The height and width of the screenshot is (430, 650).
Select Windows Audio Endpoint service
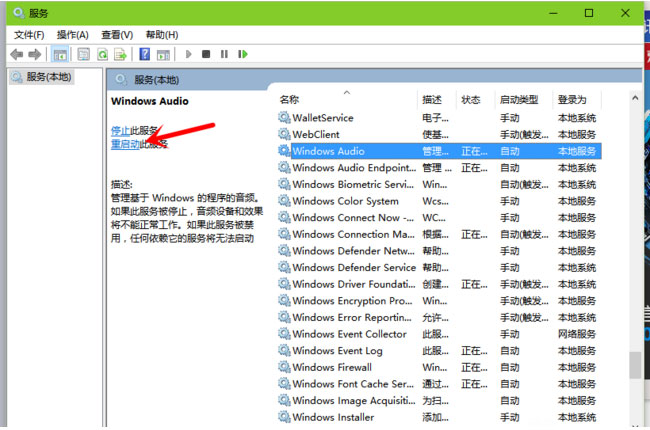[x=439, y=168]
